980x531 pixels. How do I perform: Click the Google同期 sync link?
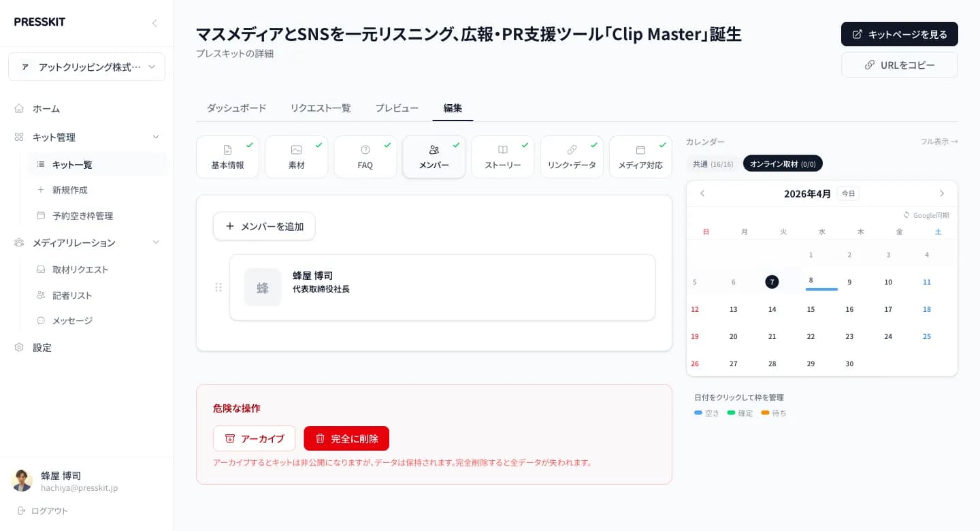point(926,215)
